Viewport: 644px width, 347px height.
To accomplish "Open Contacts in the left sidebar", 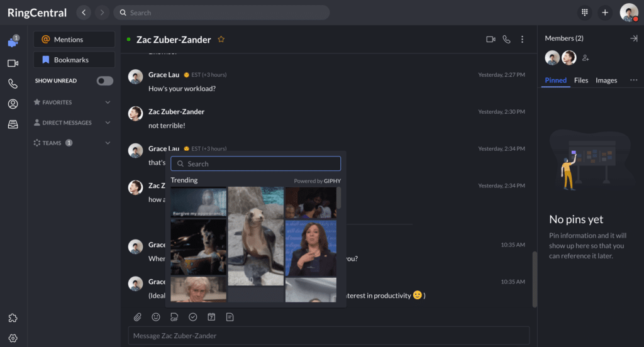I will click(13, 104).
